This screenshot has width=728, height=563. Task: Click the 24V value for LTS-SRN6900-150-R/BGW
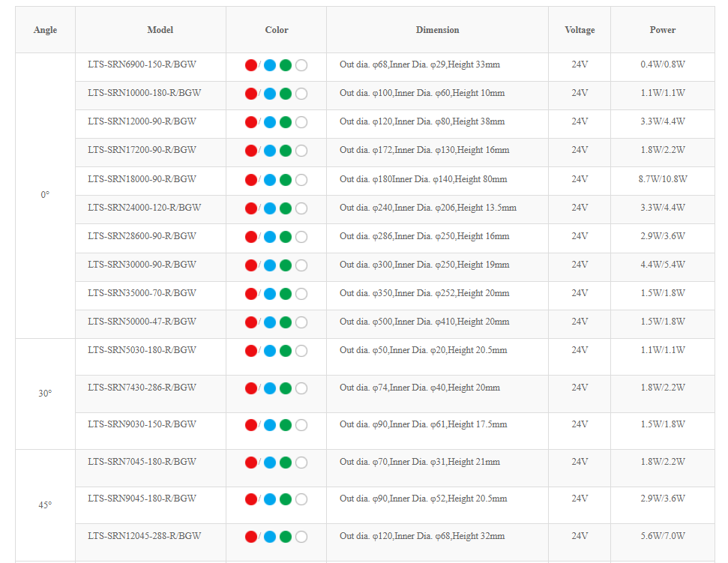click(x=580, y=64)
